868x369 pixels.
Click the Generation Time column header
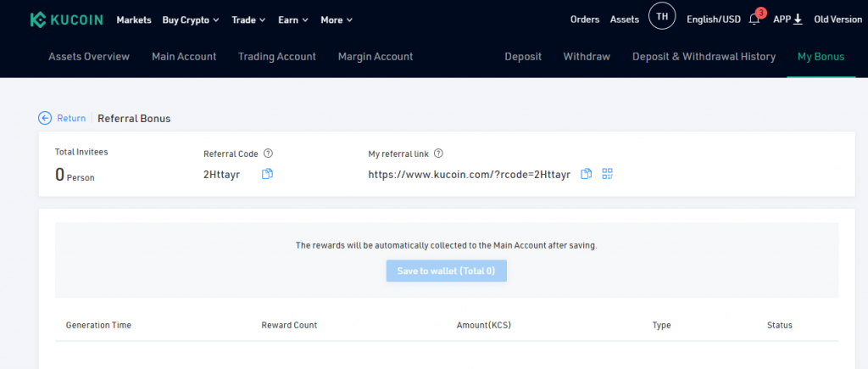click(x=98, y=325)
